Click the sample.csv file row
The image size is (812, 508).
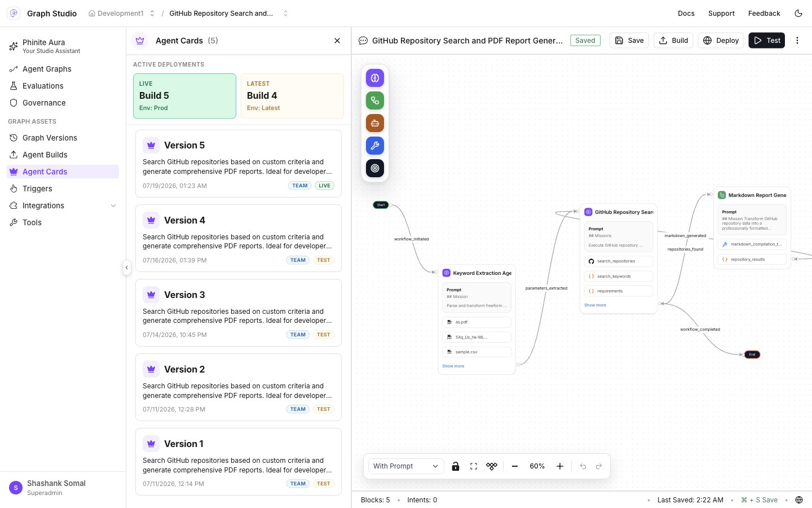477,352
